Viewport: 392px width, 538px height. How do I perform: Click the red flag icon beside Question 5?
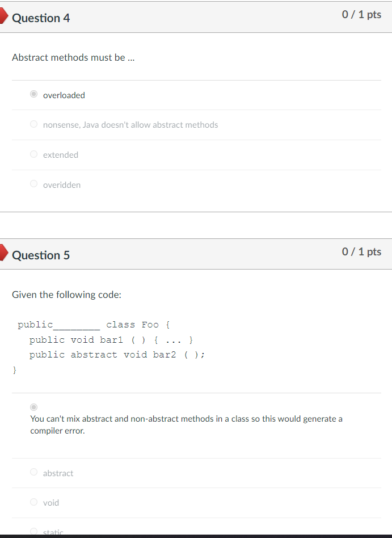click(3, 254)
